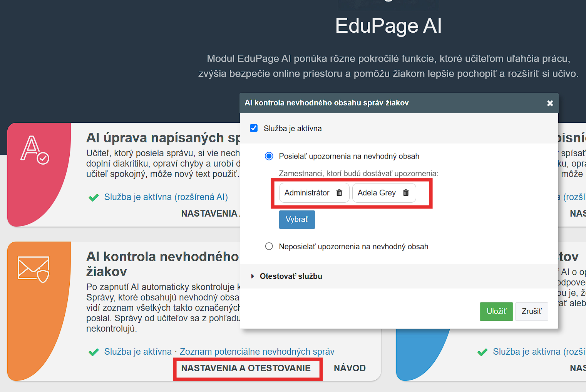Click green checkmark beside Služba je aktívna (rozšírená AI)
Image resolution: width=586 pixels, height=392 pixels.
94,198
